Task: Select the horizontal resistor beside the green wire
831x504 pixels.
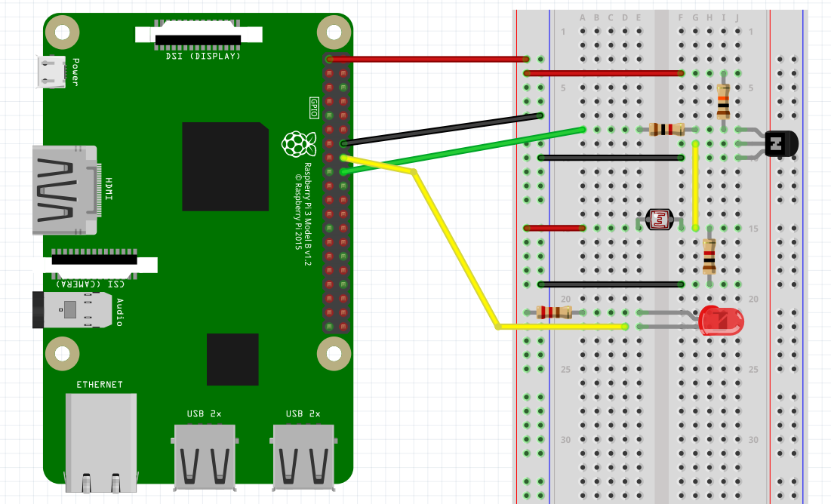Action: click(x=667, y=129)
